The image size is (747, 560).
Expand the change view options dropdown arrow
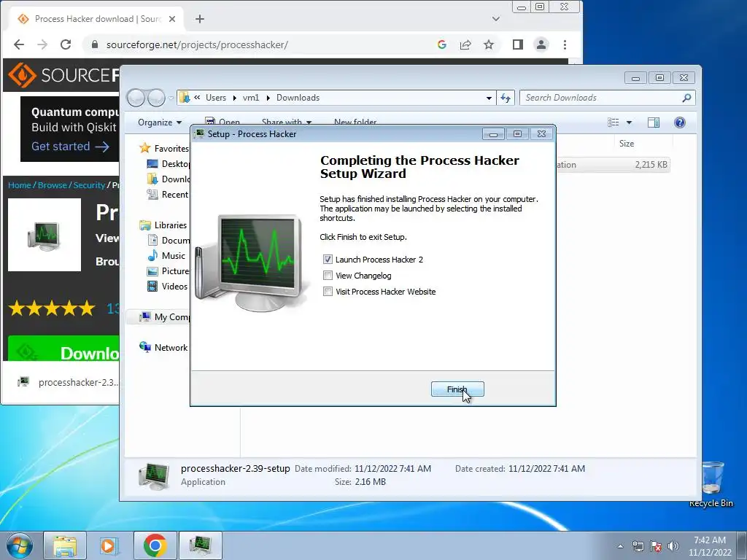click(x=629, y=122)
